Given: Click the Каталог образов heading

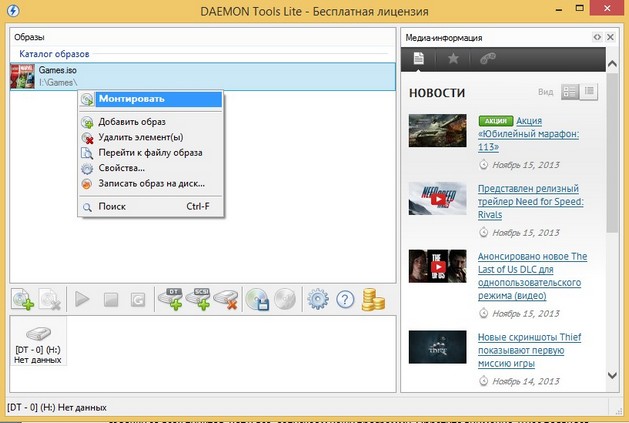Looking at the screenshot, I should [54, 54].
